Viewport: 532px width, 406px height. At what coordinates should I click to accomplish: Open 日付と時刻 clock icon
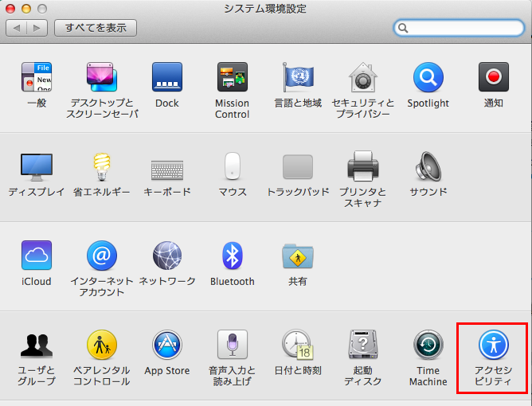(x=298, y=345)
